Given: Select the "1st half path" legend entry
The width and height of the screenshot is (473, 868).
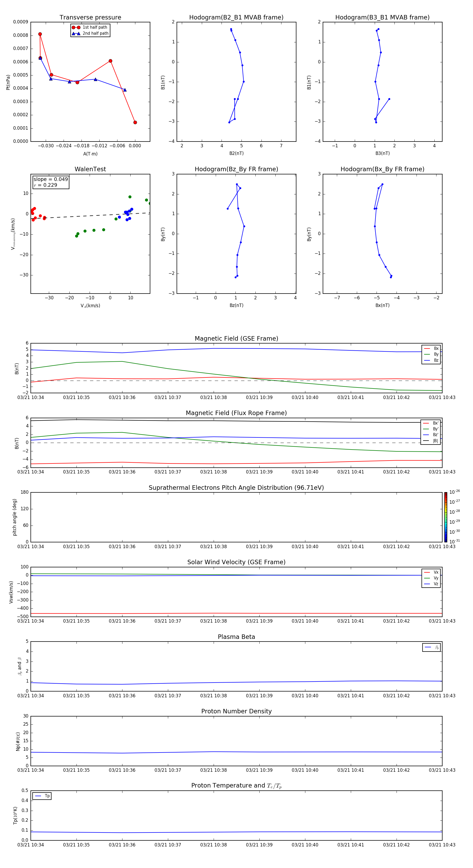Looking at the screenshot, I should [x=90, y=27].
